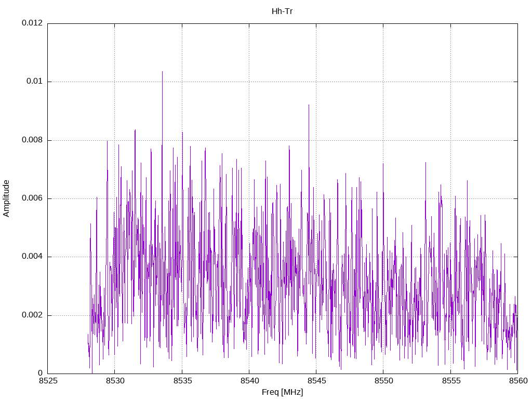Click the y-axis label "Amplitude"
Image resolution: width=532 pixels, height=399 pixels.
pyautogui.click(x=6, y=198)
